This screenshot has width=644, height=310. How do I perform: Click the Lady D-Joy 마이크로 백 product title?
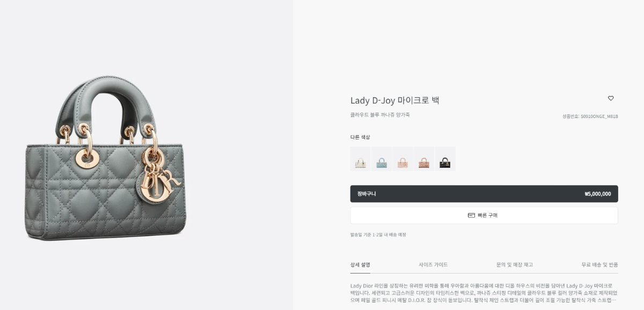click(x=395, y=100)
